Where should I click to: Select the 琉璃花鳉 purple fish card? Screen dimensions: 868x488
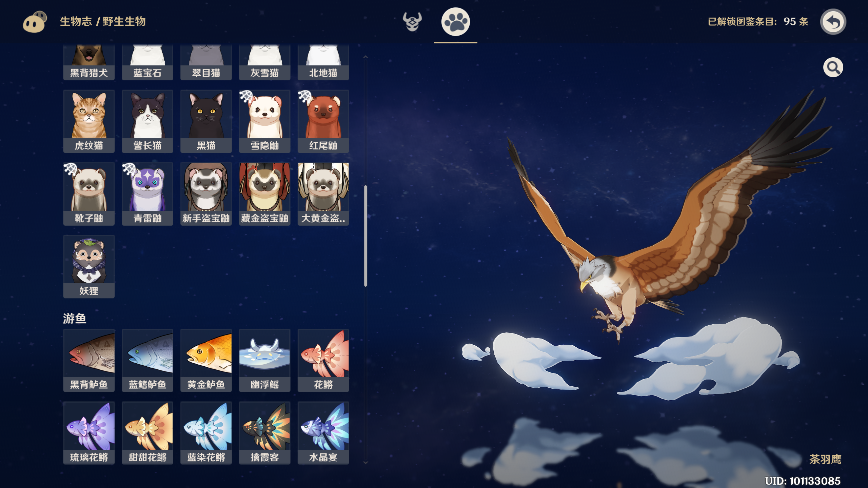coord(89,433)
